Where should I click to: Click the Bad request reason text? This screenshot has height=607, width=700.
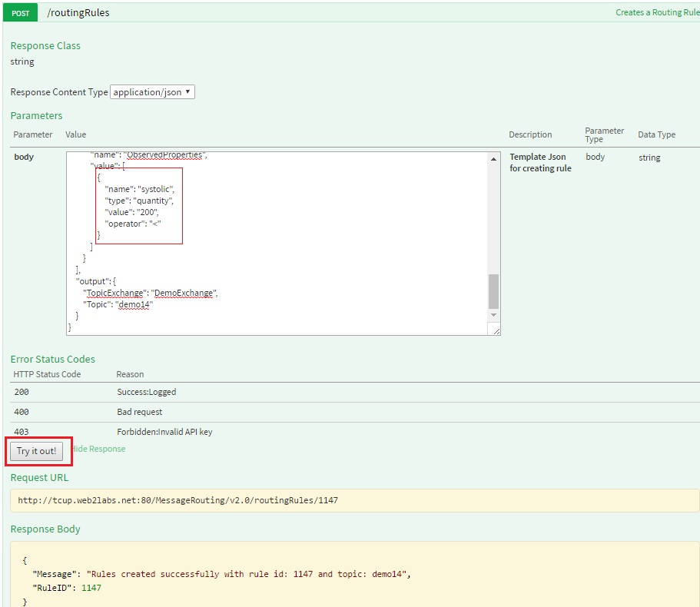tap(139, 412)
